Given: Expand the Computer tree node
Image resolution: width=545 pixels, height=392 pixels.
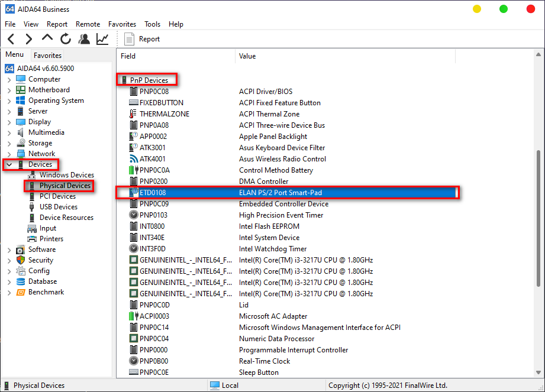Looking at the screenshot, I should tap(9, 79).
